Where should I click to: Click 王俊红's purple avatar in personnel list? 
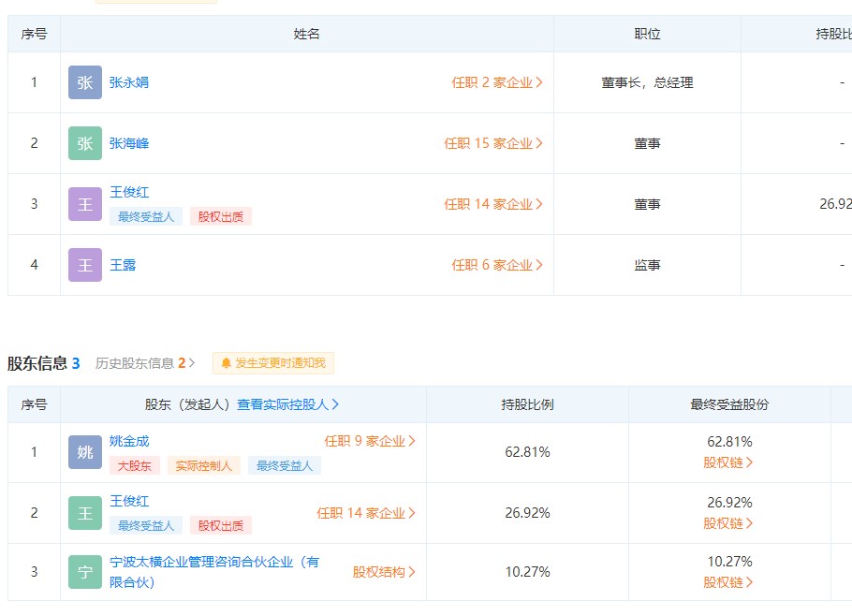[x=84, y=203]
